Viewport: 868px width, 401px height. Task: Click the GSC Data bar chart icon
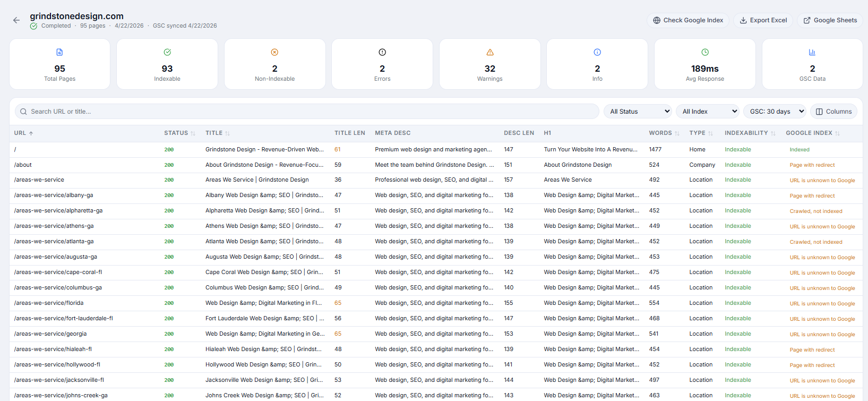point(812,52)
